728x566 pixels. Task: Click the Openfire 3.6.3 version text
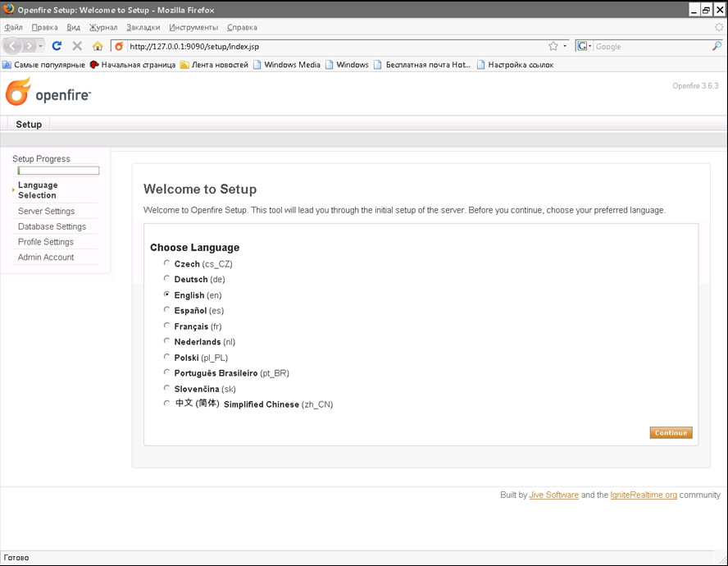(x=695, y=86)
